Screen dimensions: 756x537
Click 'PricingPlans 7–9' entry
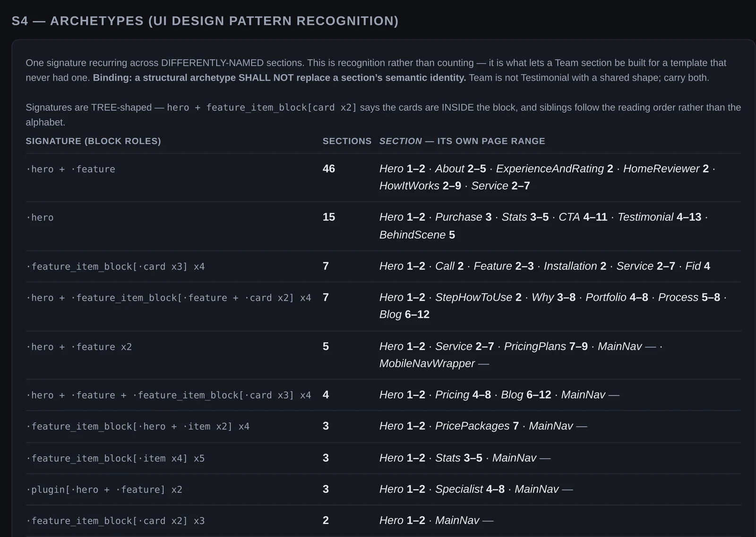pyautogui.click(x=546, y=346)
